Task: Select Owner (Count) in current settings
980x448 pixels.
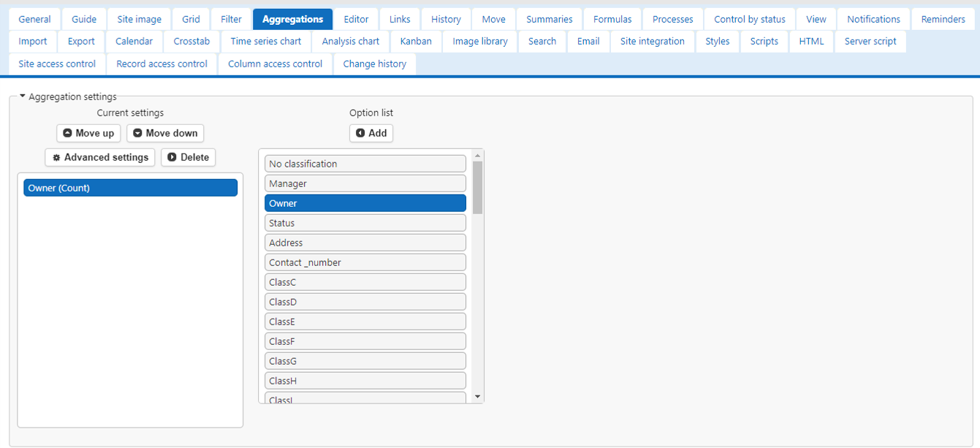Action: [131, 188]
